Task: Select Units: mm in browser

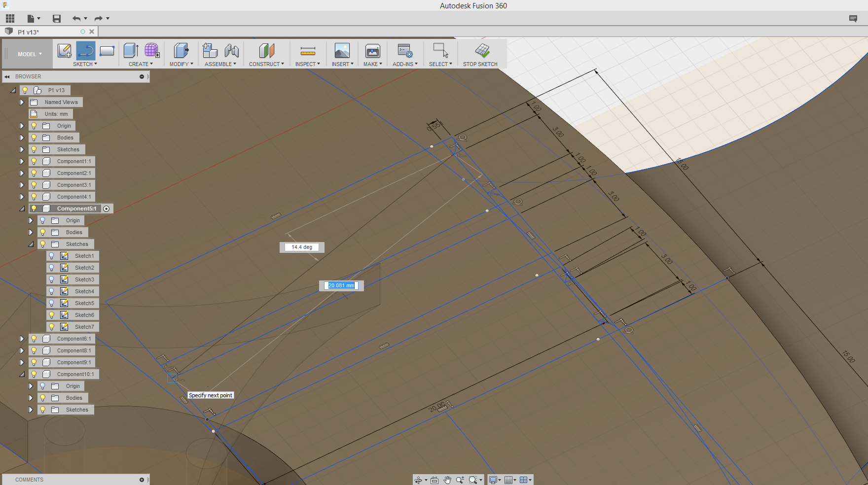Action: click(56, 114)
